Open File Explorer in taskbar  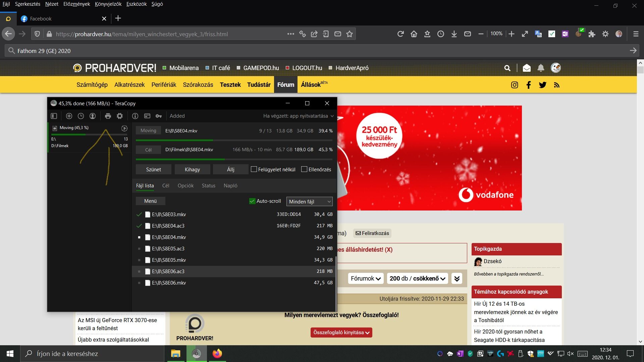(176, 354)
